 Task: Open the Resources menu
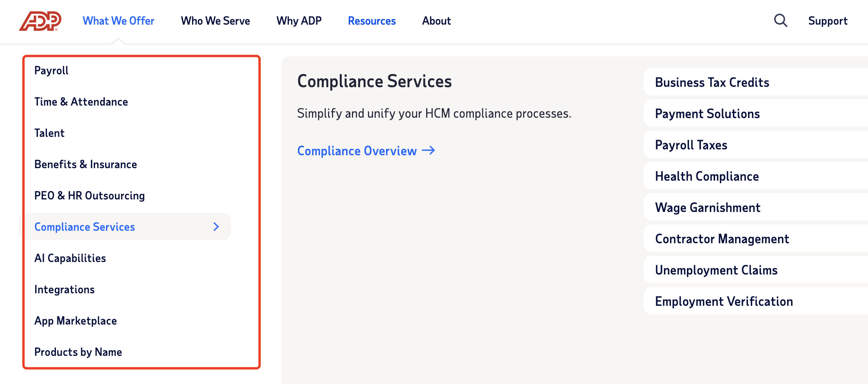[372, 21]
